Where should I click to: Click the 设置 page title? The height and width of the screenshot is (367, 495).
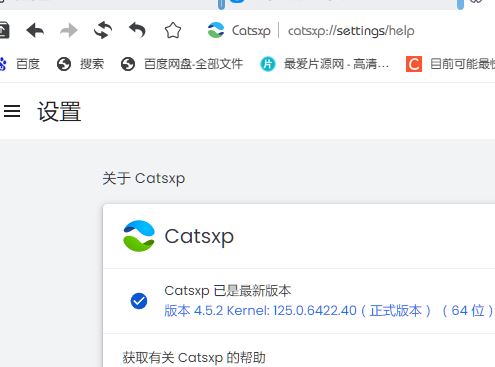pos(59,111)
